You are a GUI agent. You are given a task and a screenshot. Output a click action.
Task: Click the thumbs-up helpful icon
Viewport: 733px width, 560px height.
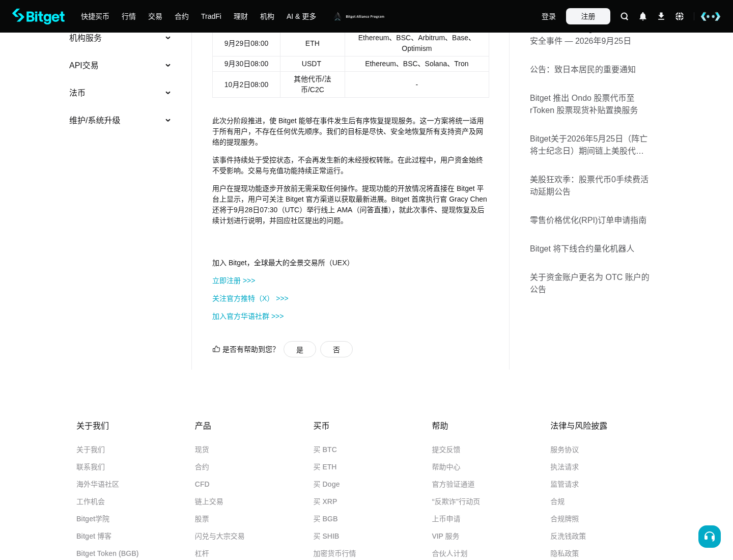click(216, 349)
